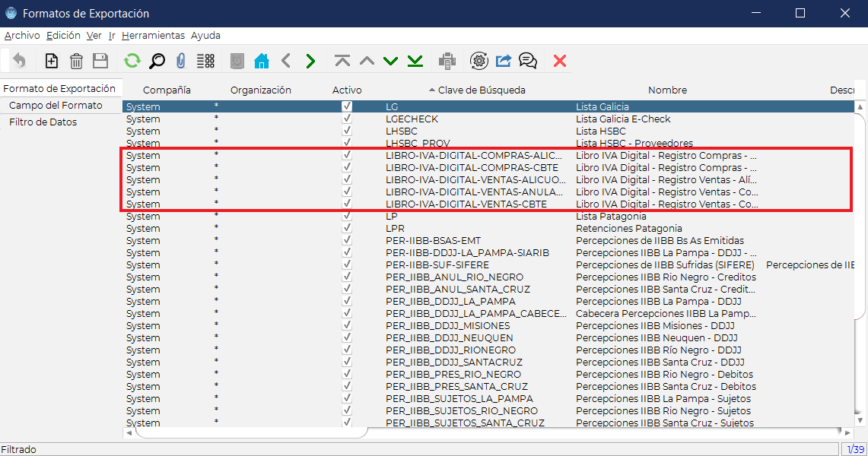The height and width of the screenshot is (456, 868).
Task: Toggle Activo checkbox for LPR row
Action: tap(347, 228)
